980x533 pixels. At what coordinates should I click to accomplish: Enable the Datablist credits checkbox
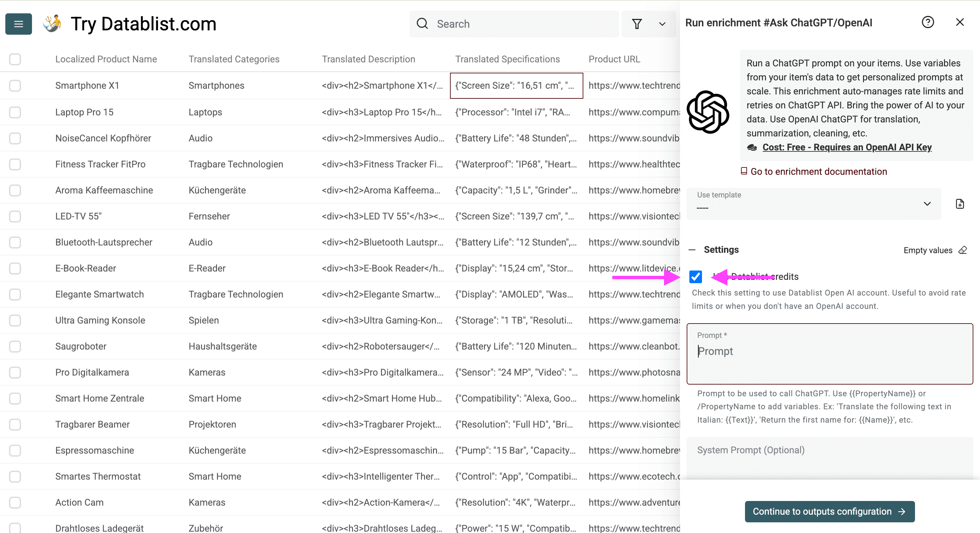695,277
